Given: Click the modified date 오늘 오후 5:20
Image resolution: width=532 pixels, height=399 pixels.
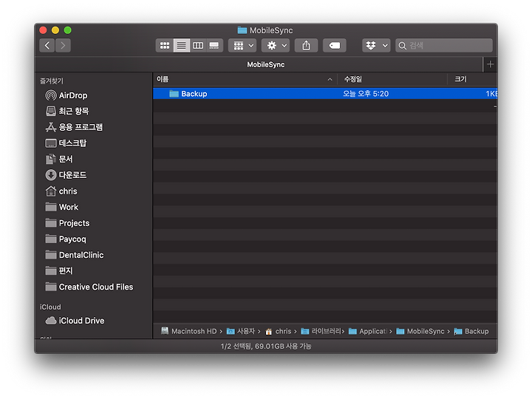Looking at the screenshot, I should [x=366, y=94].
